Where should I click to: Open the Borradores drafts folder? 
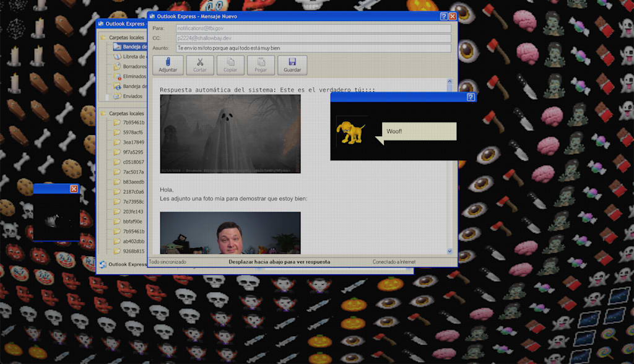(x=130, y=66)
